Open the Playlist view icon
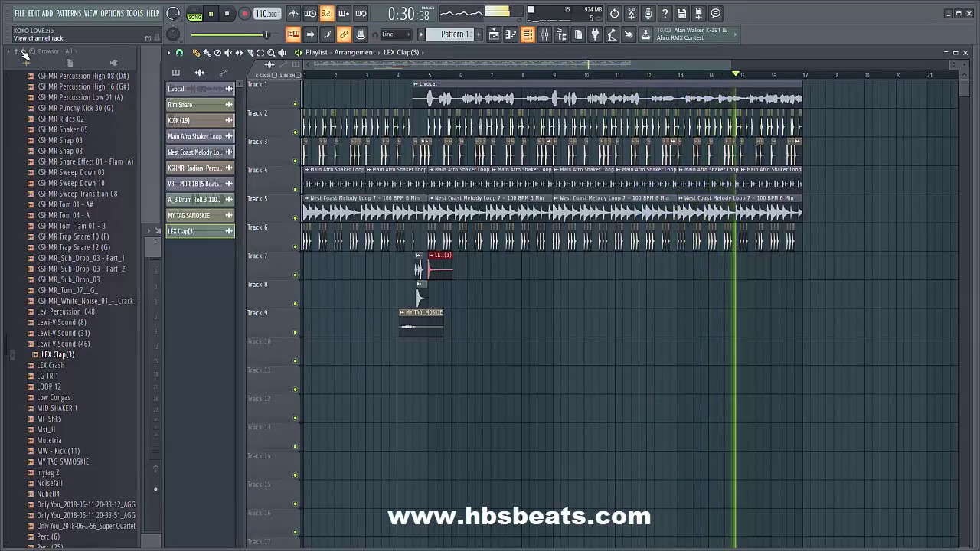 (x=494, y=34)
